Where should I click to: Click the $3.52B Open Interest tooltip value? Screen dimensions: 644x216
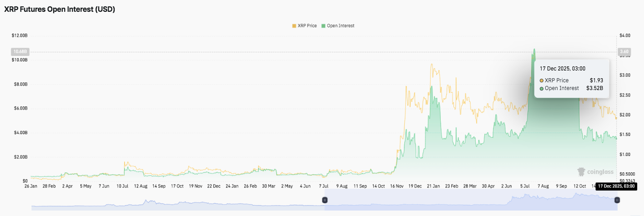point(594,88)
